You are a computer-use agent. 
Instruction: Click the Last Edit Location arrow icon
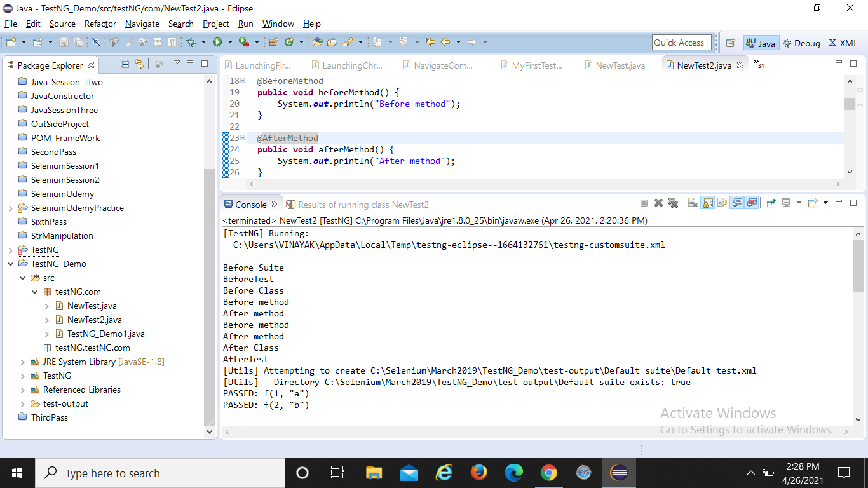click(x=430, y=42)
